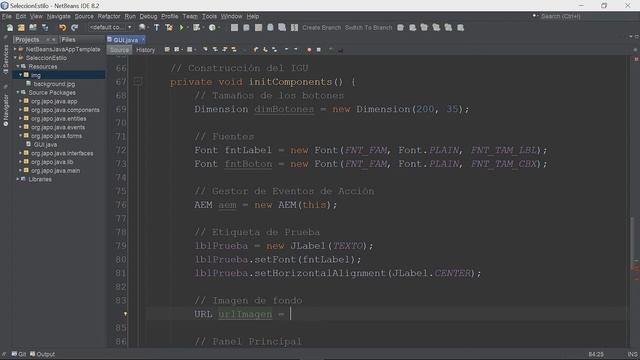Click the Build Project hammer icon
This screenshot has height=360, width=640.
157,28
